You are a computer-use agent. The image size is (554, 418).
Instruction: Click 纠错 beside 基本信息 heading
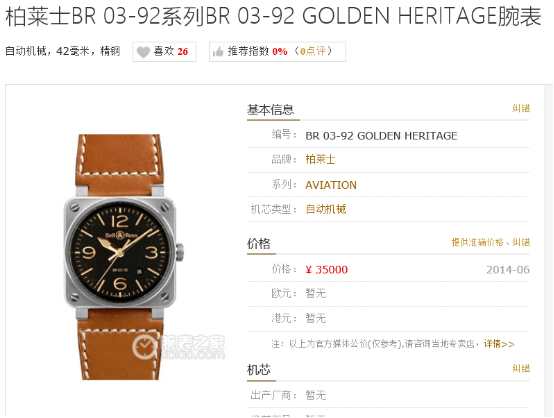coord(521,108)
